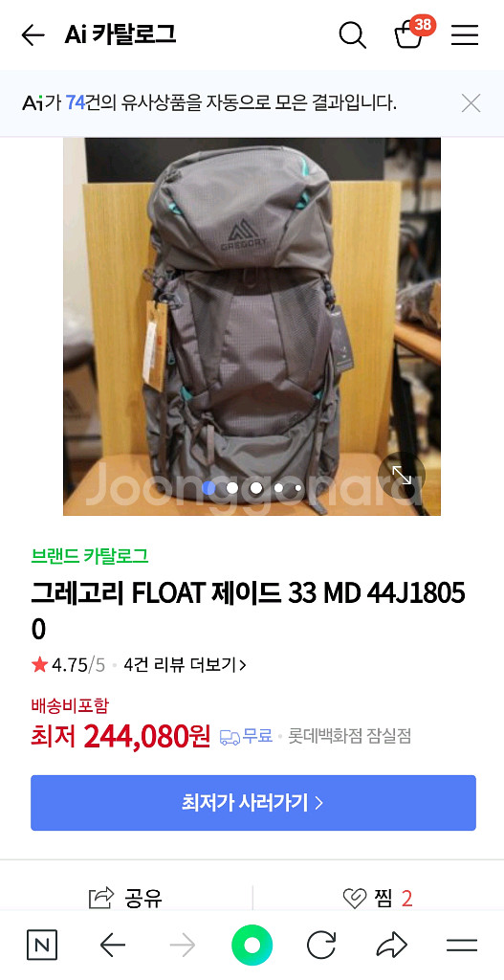Tap the back arrow beside Ai 카탈로그
Screen dimensions: 504x980
[33, 35]
